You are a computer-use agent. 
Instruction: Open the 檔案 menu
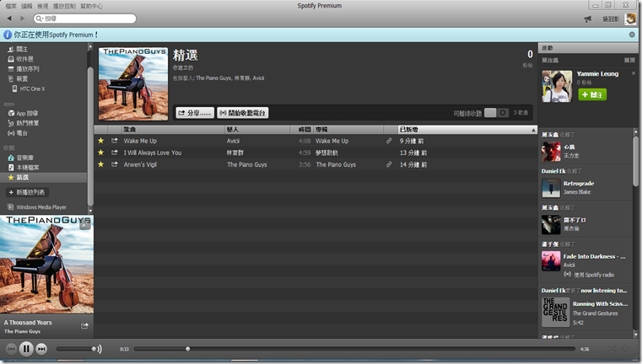[11, 6]
